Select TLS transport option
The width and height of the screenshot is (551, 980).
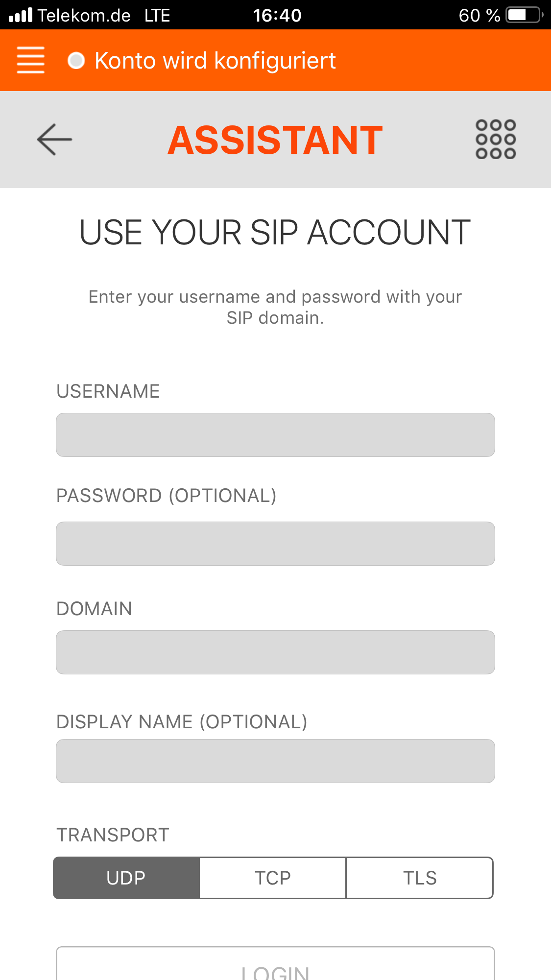419,878
